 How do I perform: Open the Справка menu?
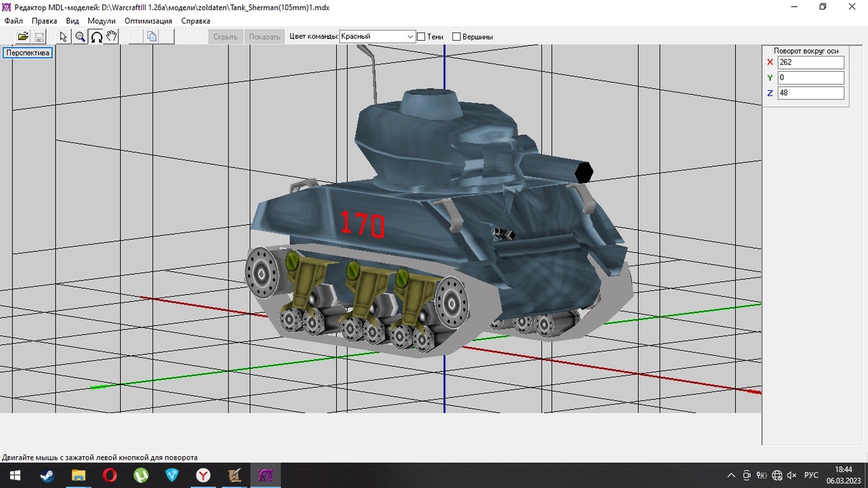[196, 21]
